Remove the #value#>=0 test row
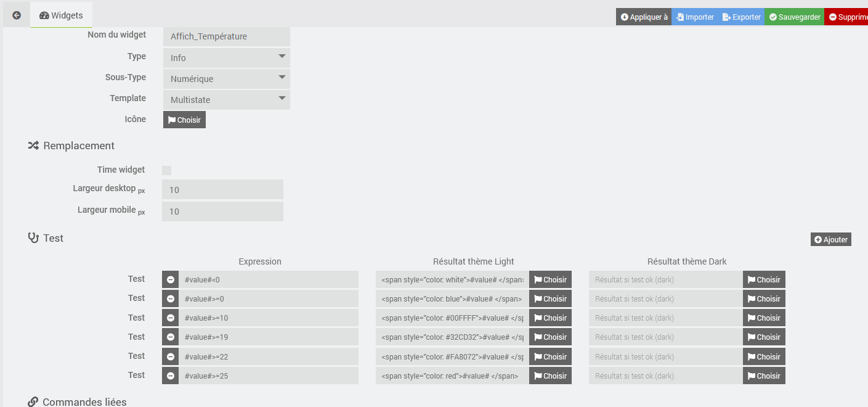Image resolution: width=868 pixels, height=407 pixels. coord(171,298)
